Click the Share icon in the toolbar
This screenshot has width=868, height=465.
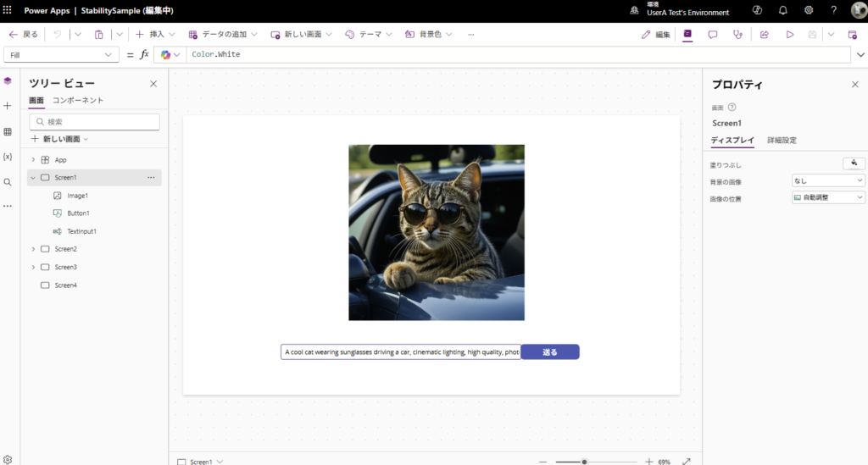(x=764, y=35)
